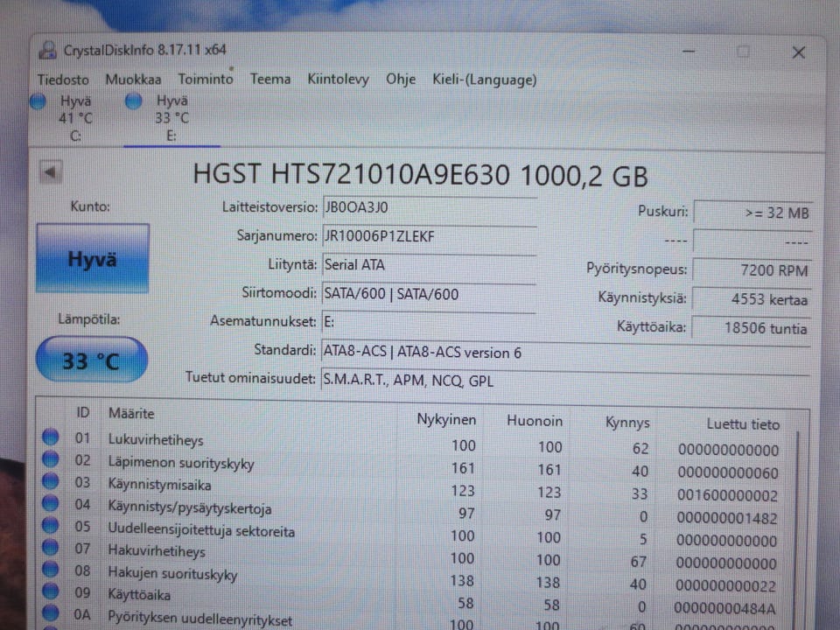Select the Käyttöaika row with ID 09
The image size is (840, 630).
tap(412, 599)
